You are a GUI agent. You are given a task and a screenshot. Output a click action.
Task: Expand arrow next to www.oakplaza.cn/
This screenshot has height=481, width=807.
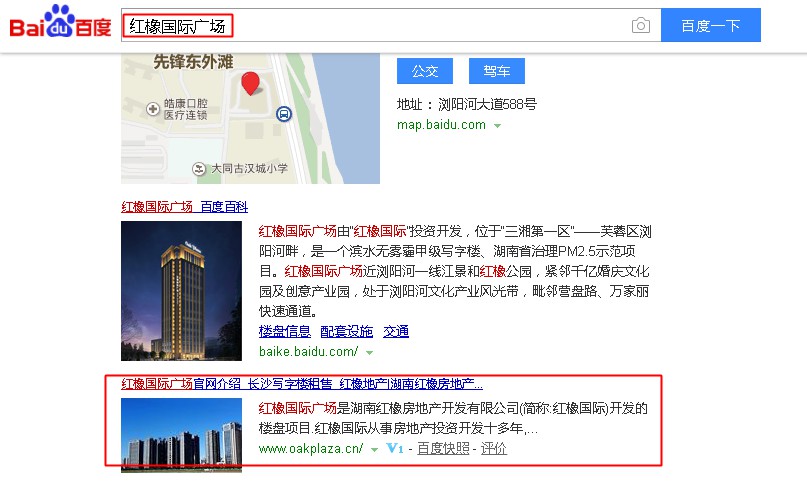coord(375,450)
